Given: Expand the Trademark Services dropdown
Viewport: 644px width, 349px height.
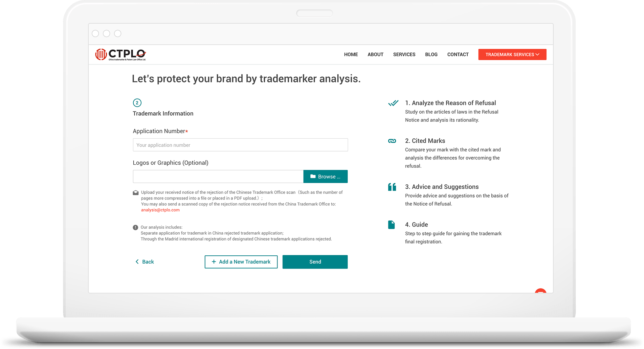Looking at the screenshot, I should (x=512, y=55).
